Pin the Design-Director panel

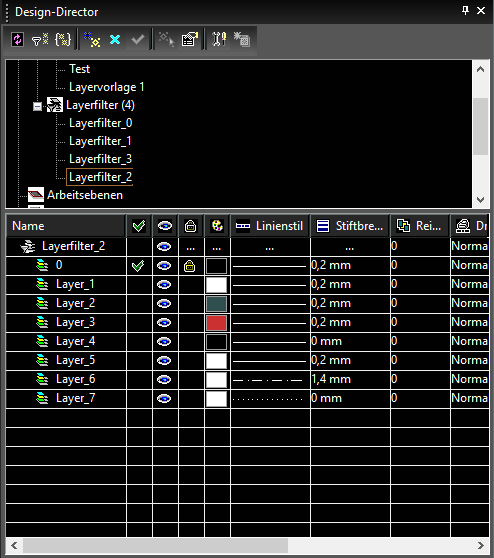[x=466, y=11]
